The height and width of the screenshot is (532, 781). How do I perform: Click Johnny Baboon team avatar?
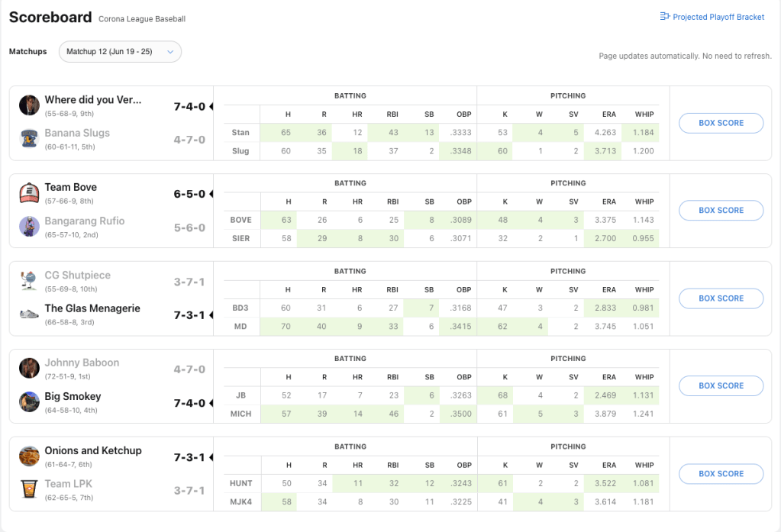tap(29, 368)
